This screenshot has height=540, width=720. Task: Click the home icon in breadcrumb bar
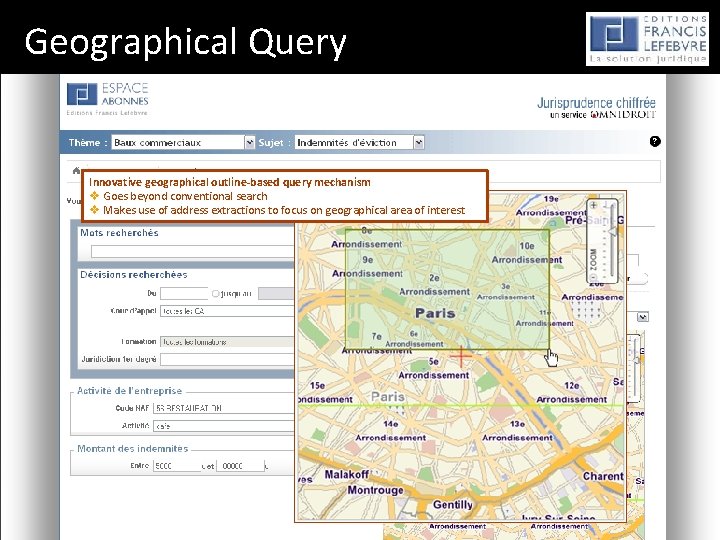[x=76, y=171]
